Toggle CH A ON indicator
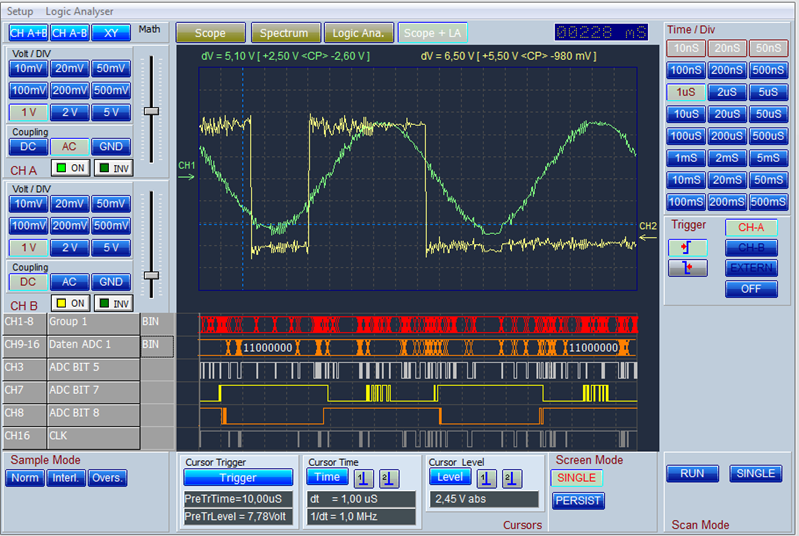Viewport: 799px width, 536px height. tap(71, 168)
